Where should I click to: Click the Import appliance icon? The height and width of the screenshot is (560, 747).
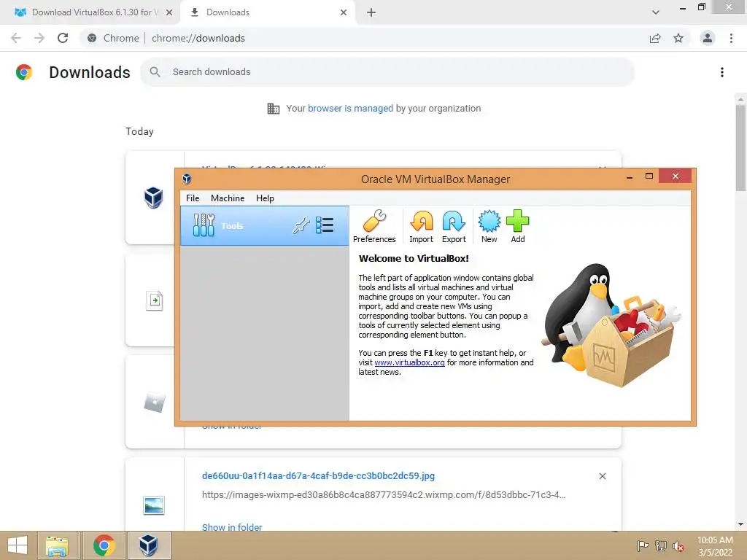pyautogui.click(x=421, y=227)
